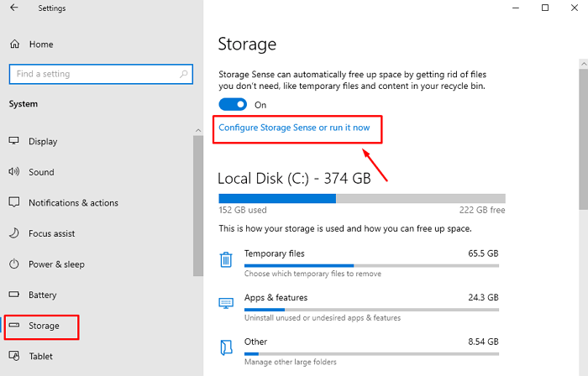Open the Storage settings page

click(x=44, y=326)
